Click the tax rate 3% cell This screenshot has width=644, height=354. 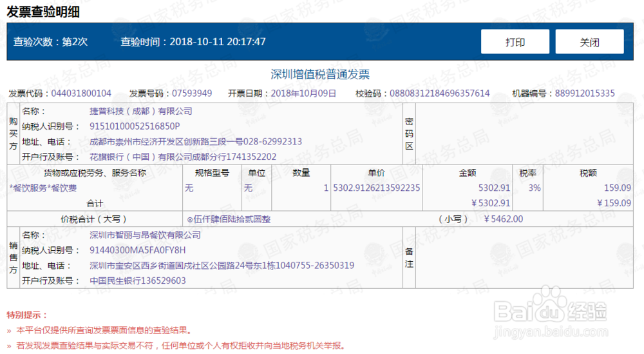point(535,188)
